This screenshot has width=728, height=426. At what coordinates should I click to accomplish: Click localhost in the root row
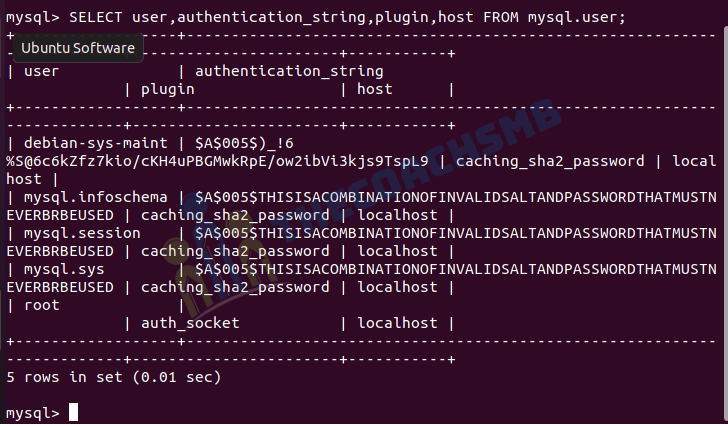(397, 323)
